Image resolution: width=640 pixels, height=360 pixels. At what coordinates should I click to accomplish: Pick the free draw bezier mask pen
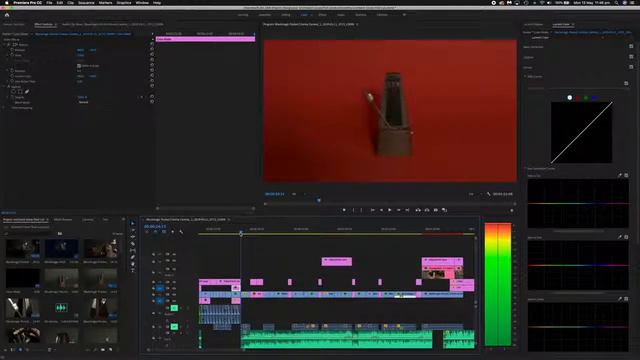27,92
